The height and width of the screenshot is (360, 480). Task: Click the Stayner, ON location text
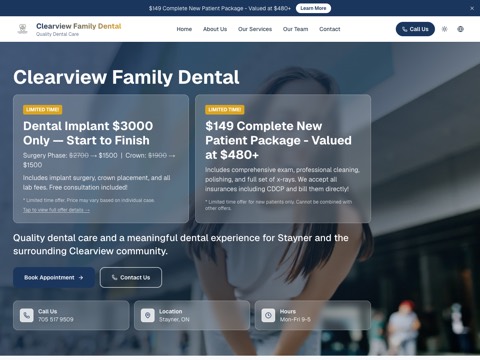pyautogui.click(x=174, y=319)
